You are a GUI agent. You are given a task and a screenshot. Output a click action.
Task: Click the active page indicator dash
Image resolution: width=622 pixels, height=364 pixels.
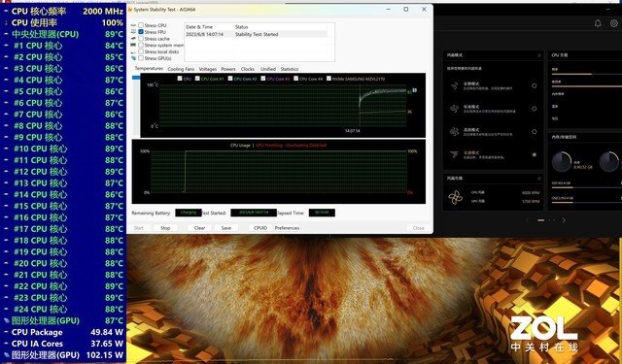point(540,220)
